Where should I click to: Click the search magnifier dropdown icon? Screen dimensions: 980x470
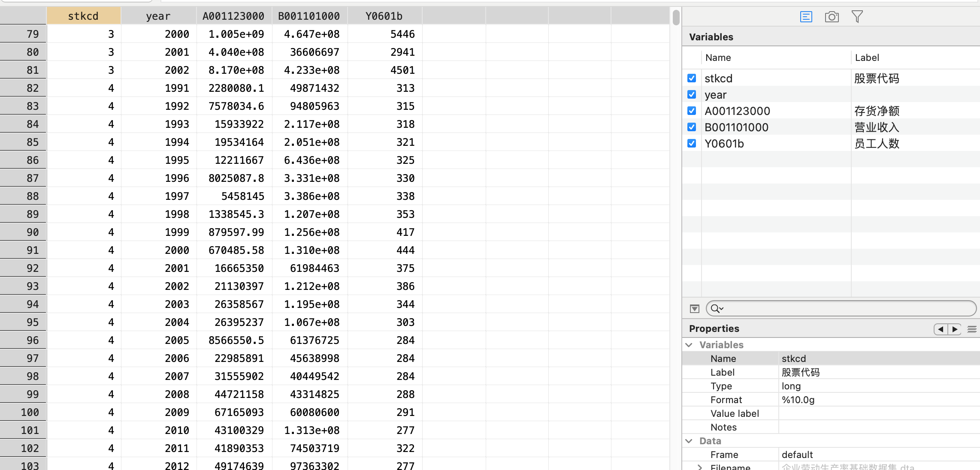pos(717,308)
